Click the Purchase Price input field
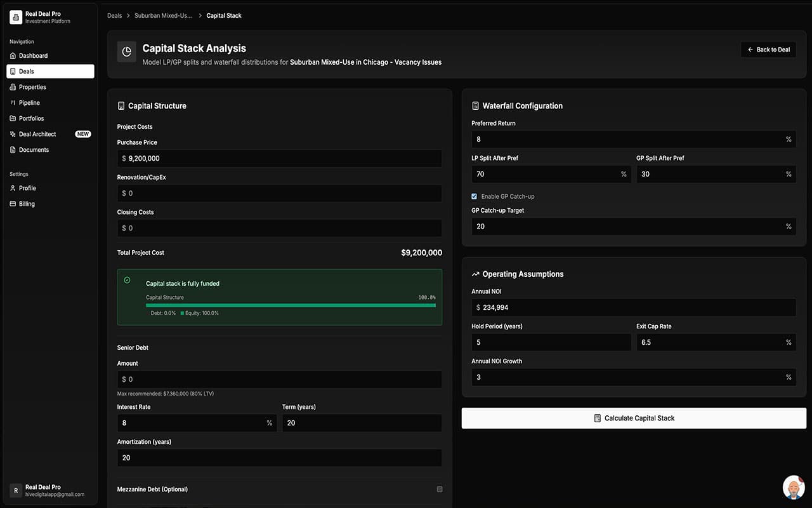This screenshot has height=508, width=812. [x=279, y=158]
